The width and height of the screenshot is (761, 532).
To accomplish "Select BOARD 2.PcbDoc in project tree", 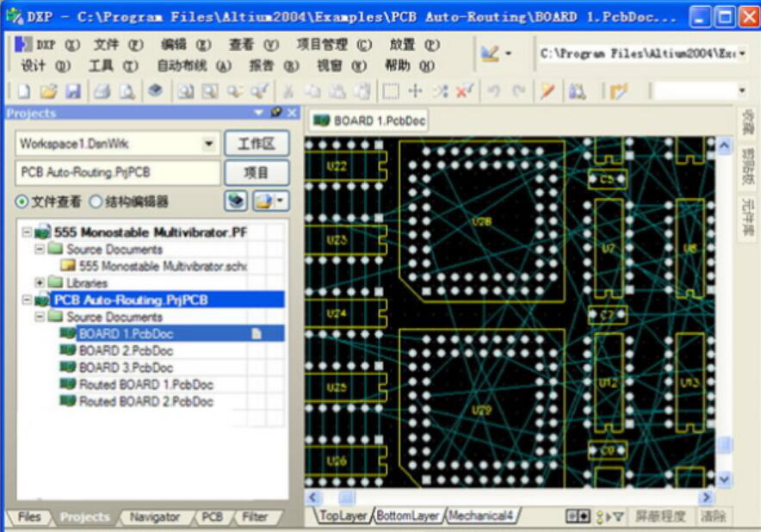I will pyautogui.click(x=126, y=350).
